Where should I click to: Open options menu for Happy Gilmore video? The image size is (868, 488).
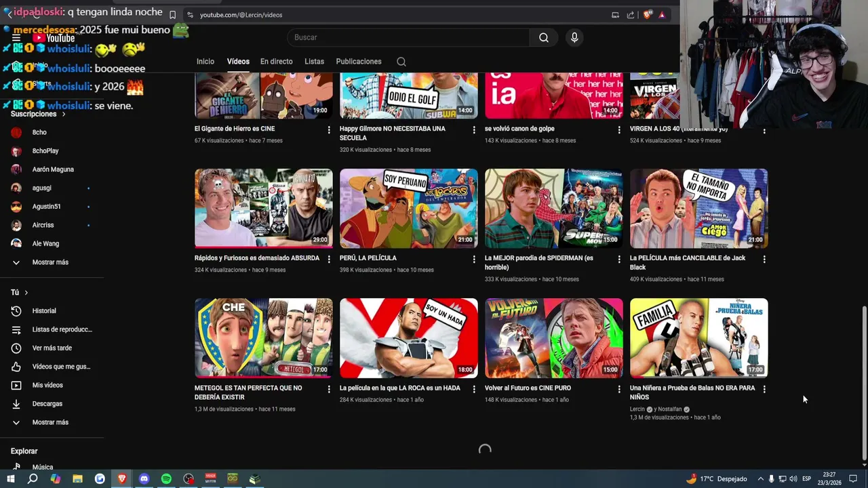474,129
